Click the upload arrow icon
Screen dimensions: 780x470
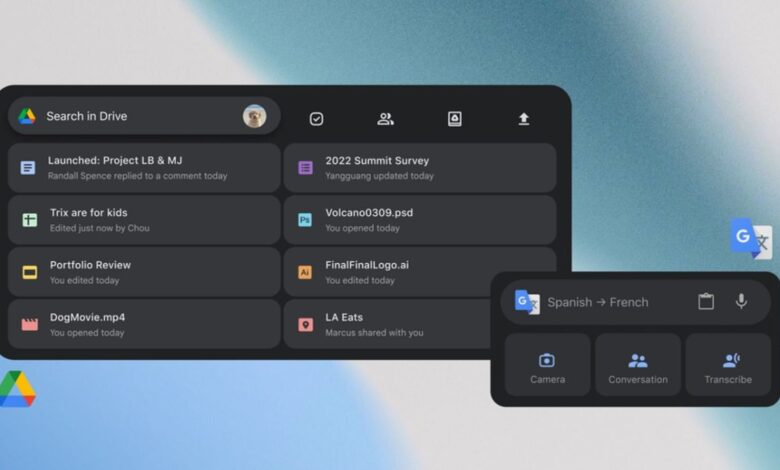(524, 119)
